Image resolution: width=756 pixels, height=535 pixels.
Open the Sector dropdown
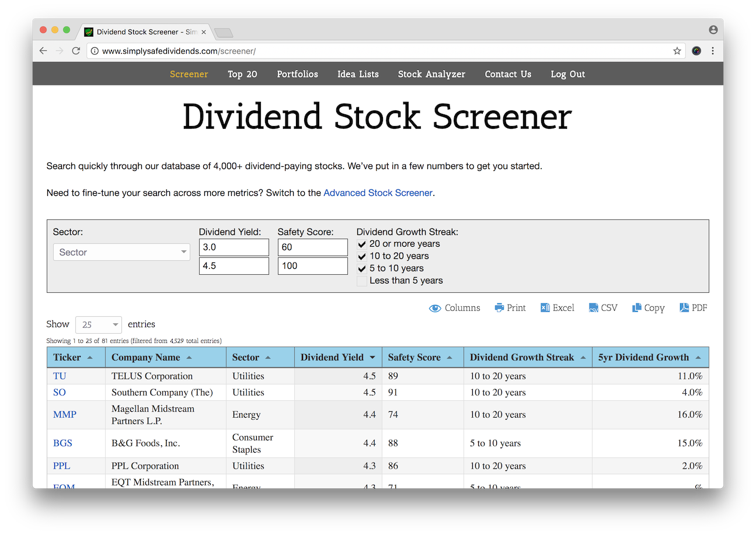click(121, 252)
